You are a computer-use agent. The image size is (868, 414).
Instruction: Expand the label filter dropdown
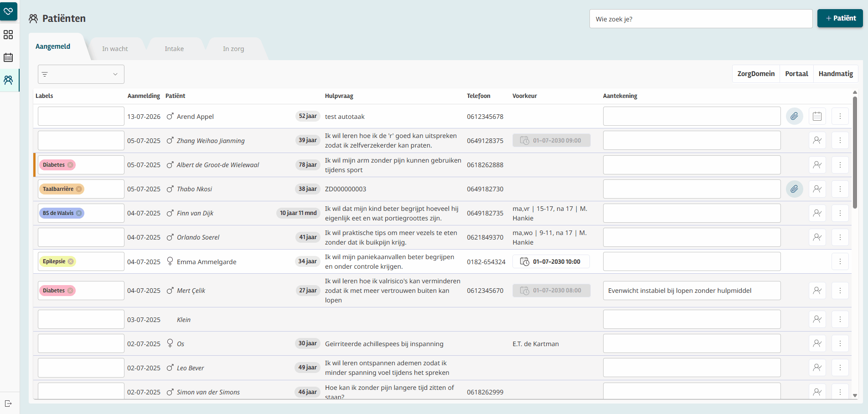[x=81, y=74]
